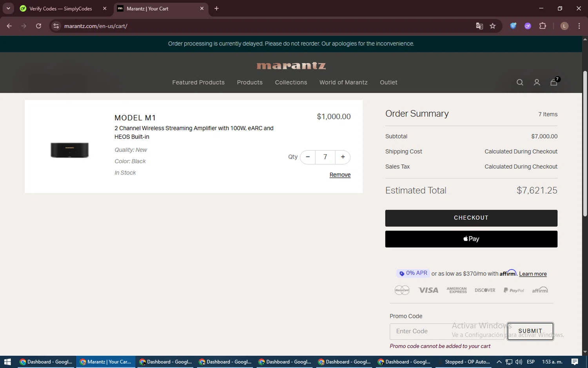Screen dimensions: 588x368
Task: Click the $7,000.00 subtotal value
Action: click(544, 137)
